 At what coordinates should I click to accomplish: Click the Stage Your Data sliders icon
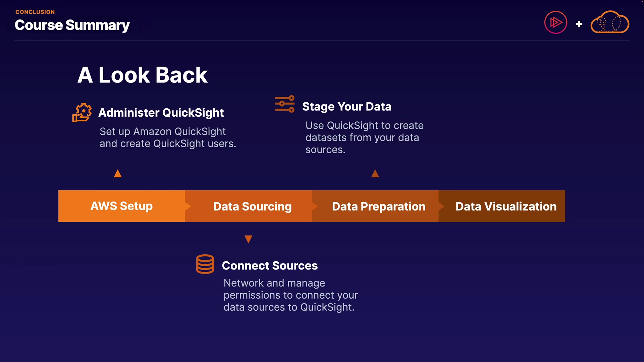coord(285,104)
